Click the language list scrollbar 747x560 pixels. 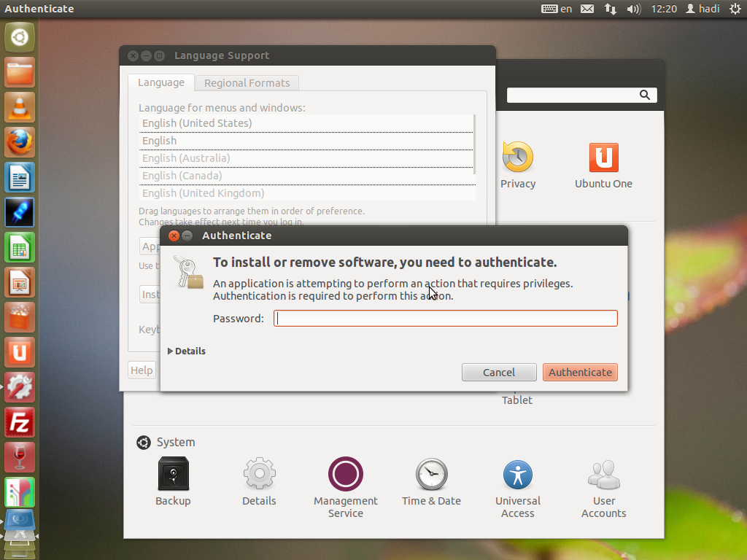474,144
